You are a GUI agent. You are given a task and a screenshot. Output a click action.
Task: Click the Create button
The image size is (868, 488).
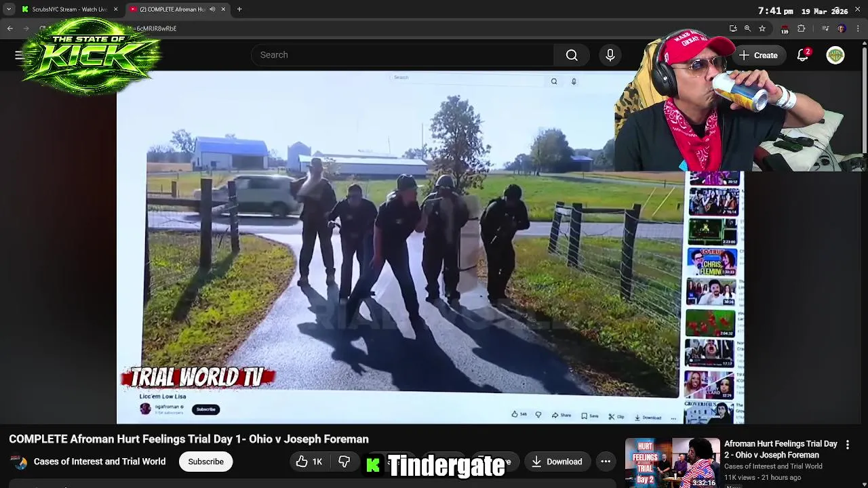pyautogui.click(x=759, y=56)
